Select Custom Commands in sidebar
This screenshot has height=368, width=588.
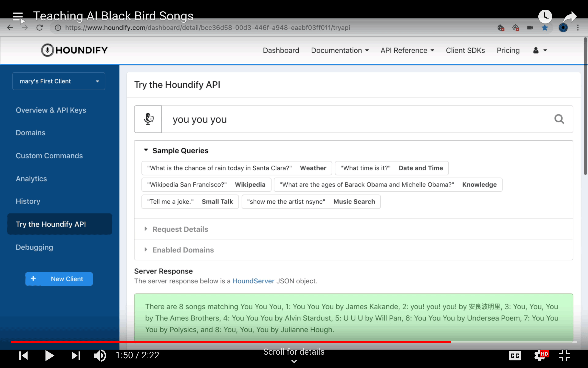49,155
